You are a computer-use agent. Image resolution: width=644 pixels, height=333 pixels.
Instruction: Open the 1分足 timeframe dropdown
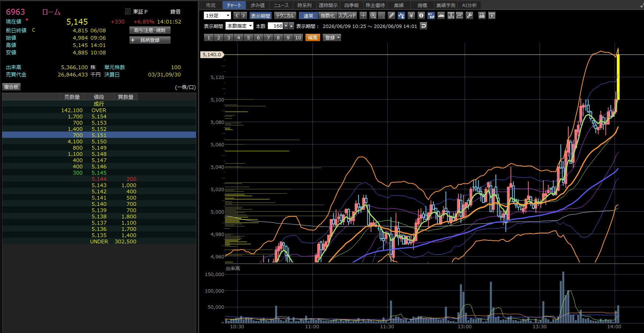coord(217,15)
